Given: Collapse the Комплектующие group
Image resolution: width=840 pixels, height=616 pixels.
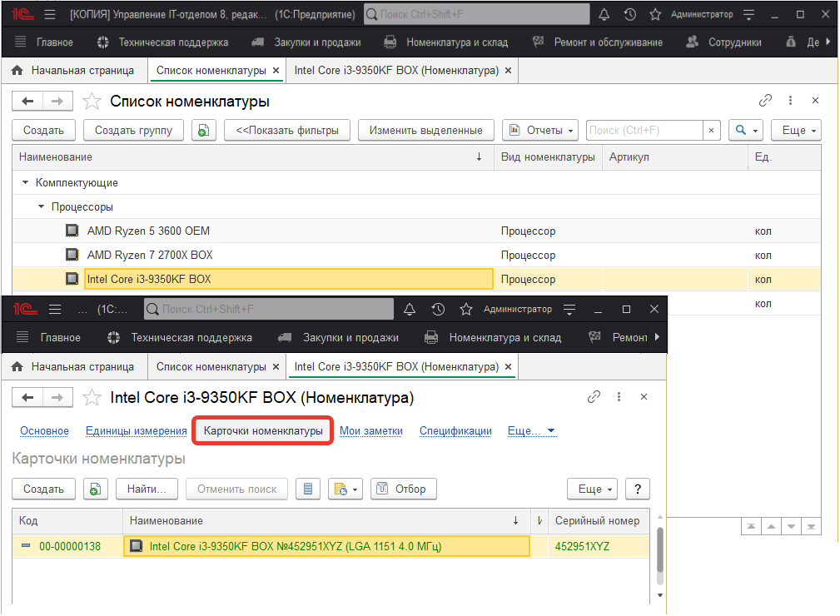Looking at the screenshot, I should (x=25, y=182).
